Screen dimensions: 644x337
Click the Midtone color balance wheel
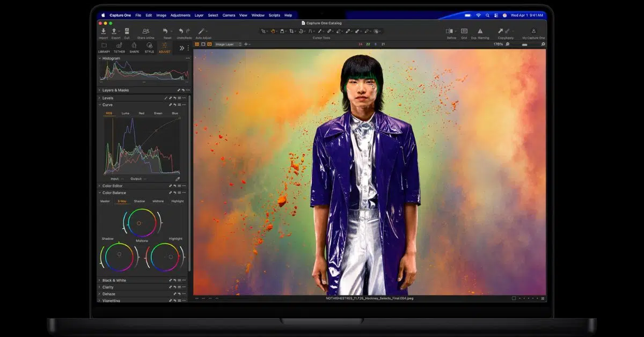pyautogui.click(x=139, y=223)
